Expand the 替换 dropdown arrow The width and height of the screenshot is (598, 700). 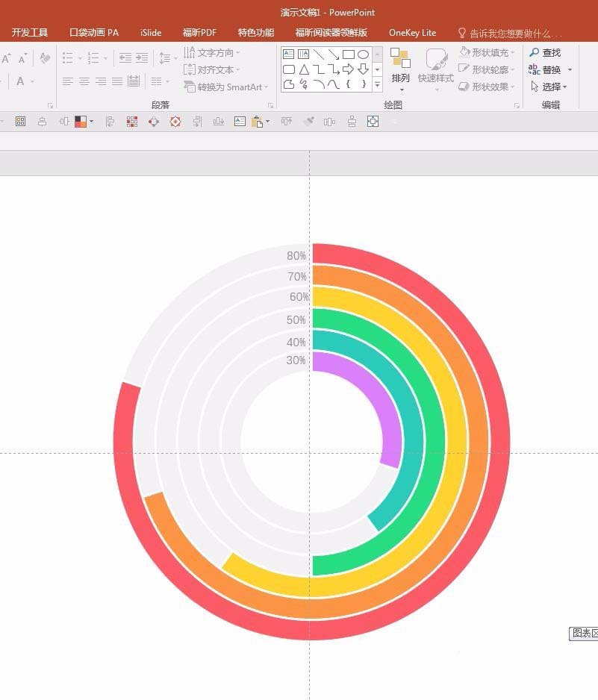(570, 70)
